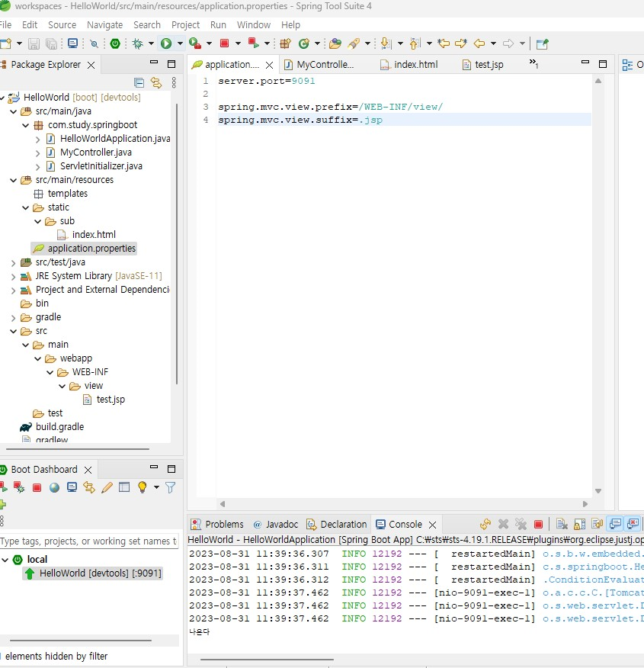Image resolution: width=644 pixels, height=668 pixels.
Task: Click the New Java Package toolbar icon
Action: coord(285,43)
